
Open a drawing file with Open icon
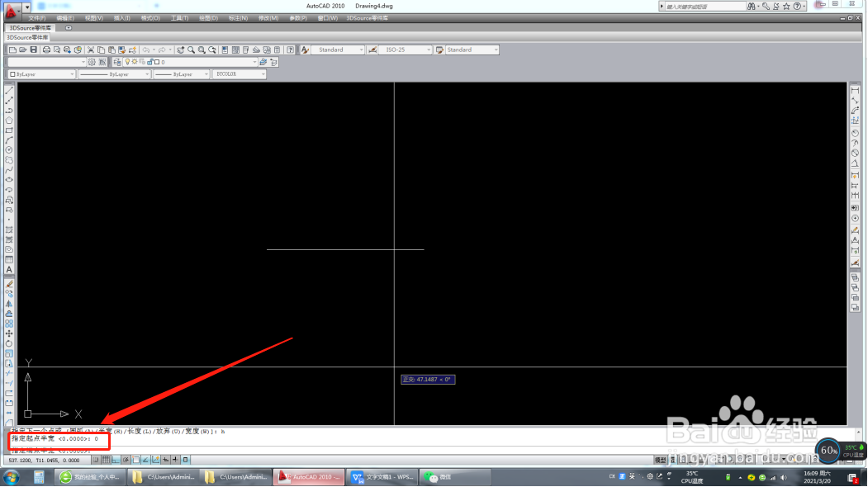coord(22,50)
